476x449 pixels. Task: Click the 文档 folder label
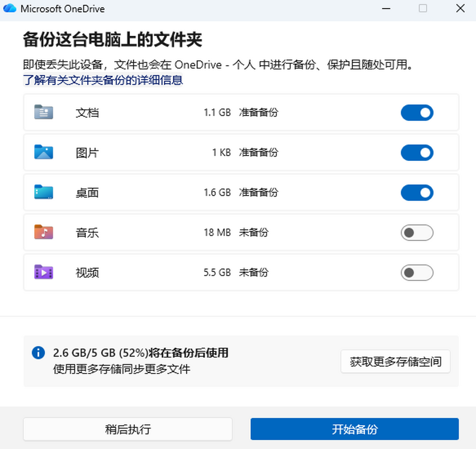point(87,113)
